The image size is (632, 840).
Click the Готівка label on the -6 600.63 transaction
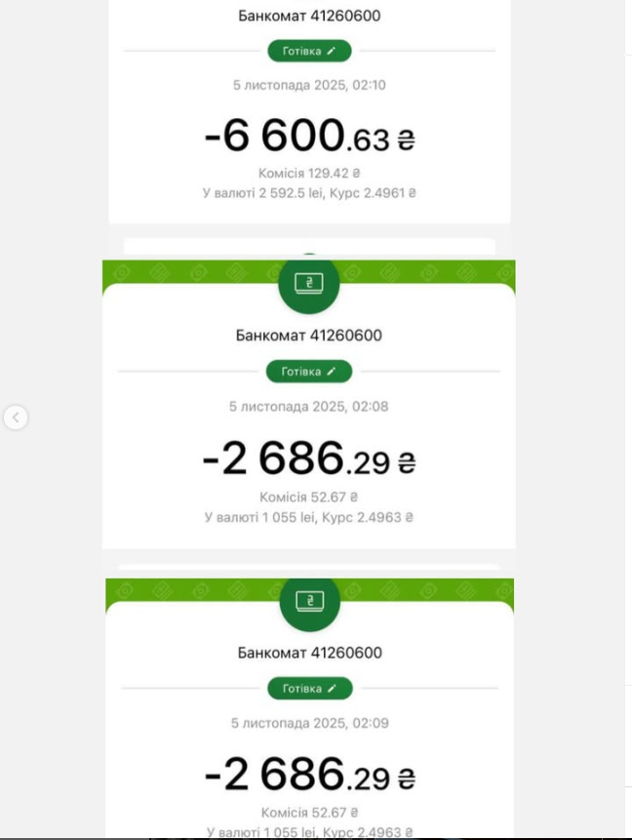[x=301, y=50]
